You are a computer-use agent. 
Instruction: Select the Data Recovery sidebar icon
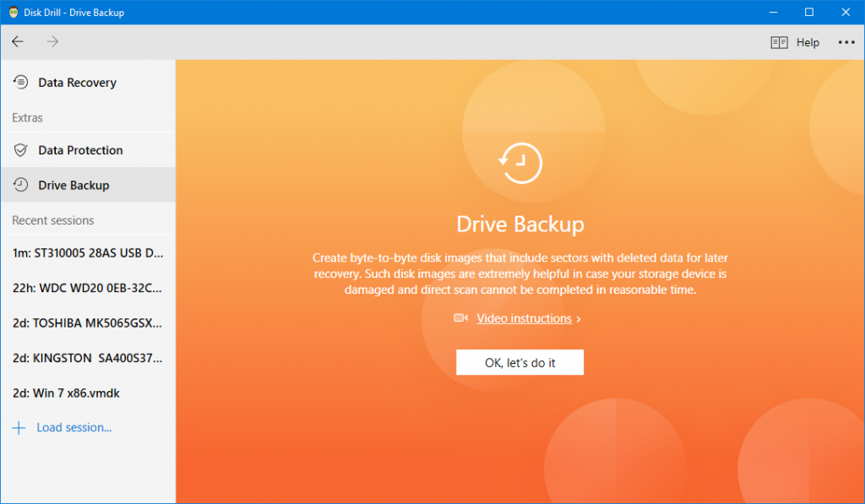pyautogui.click(x=20, y=82)
